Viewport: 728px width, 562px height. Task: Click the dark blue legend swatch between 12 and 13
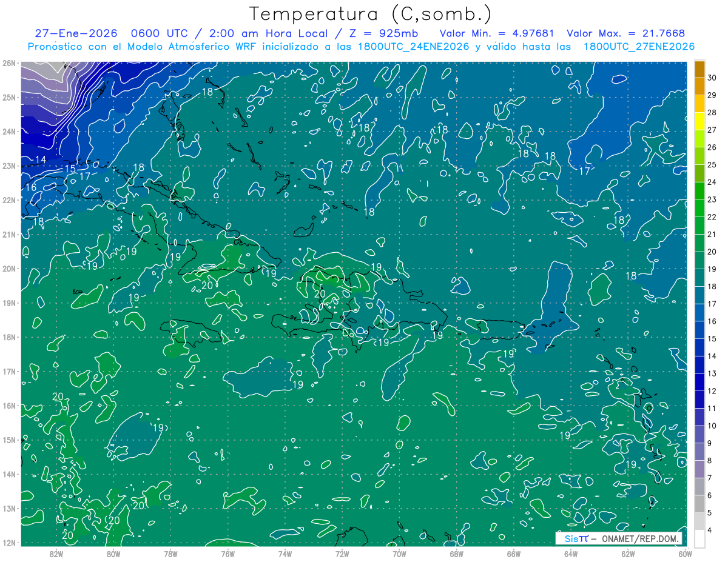[x=699, y=382]
